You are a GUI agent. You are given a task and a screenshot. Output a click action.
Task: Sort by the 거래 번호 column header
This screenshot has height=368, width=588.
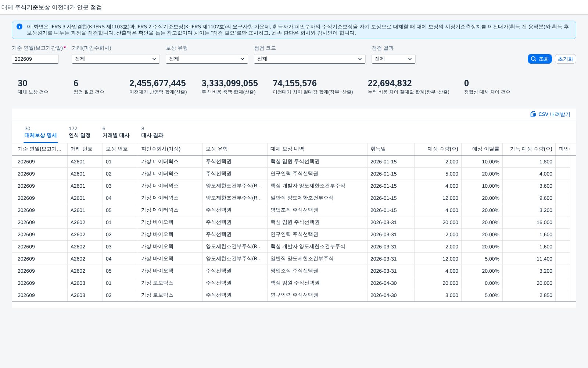click(x=85, y=149)
